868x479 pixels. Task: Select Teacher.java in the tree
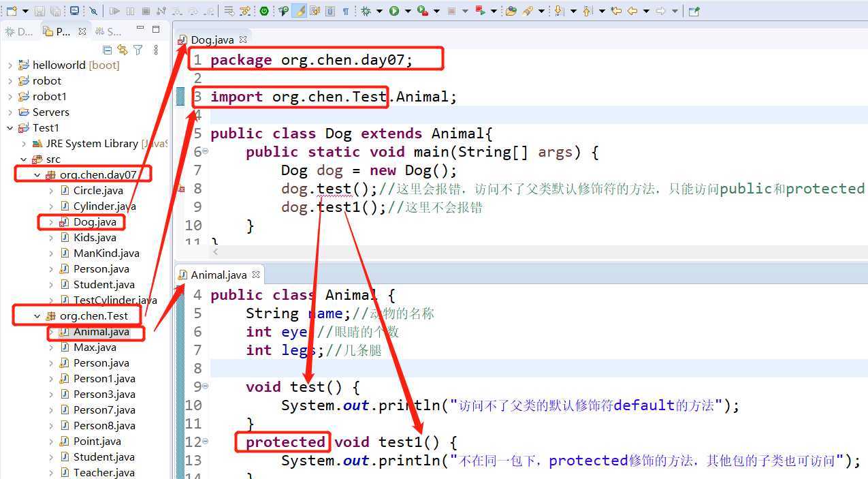103,473
